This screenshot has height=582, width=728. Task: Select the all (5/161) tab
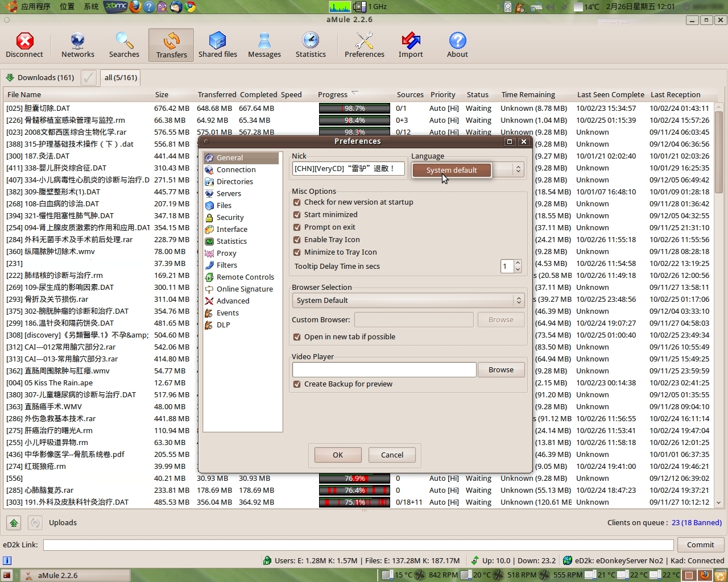click(x=121, y=77)
